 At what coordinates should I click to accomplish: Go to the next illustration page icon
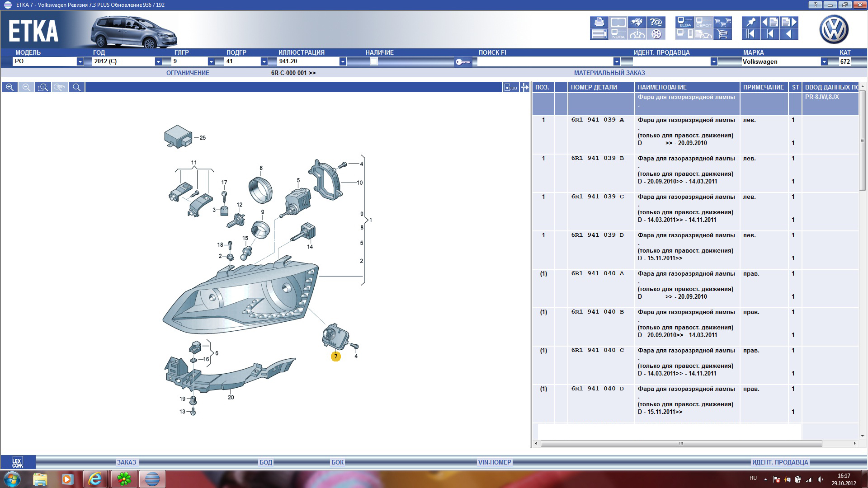pyautogui.click(x=789, y=22)
